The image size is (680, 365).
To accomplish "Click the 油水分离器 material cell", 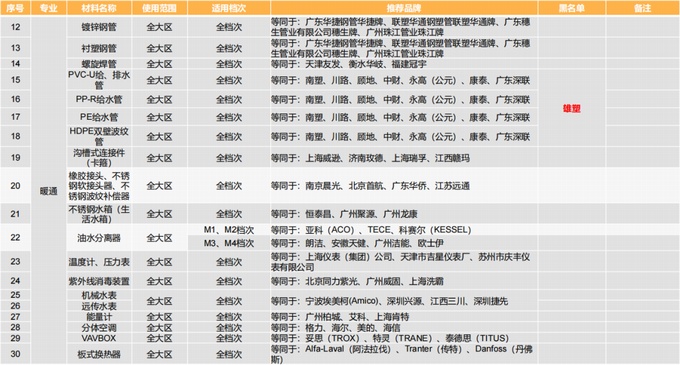I will [x=99, y=238].
